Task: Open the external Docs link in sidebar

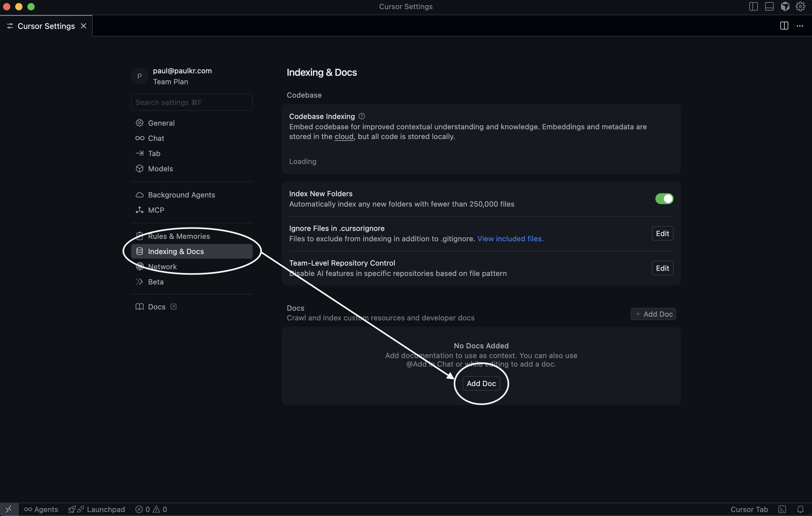Action: (x=156, y=307)
